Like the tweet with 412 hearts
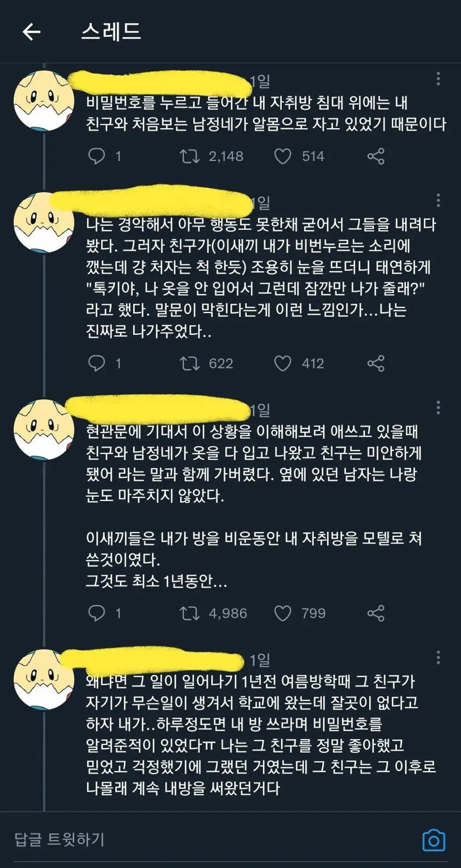This screenshot has width=461, height=868. [x=285, y=364]
